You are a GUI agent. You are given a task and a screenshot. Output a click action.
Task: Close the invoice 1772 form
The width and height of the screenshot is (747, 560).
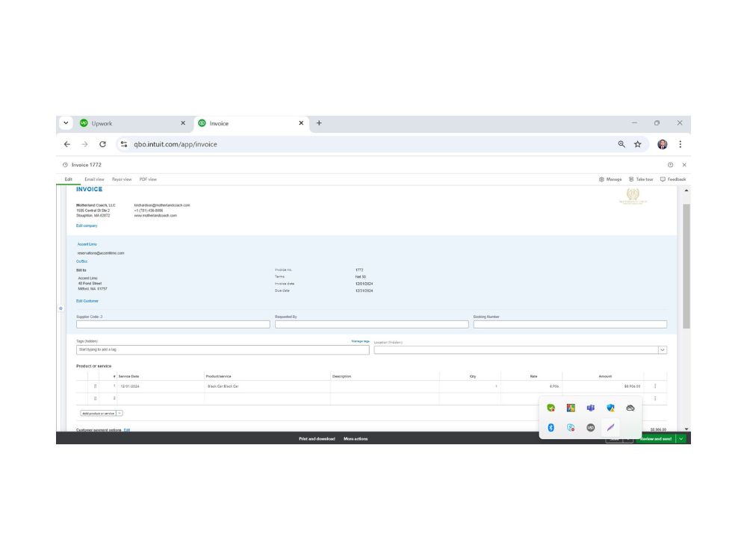[x=684, y=165]
